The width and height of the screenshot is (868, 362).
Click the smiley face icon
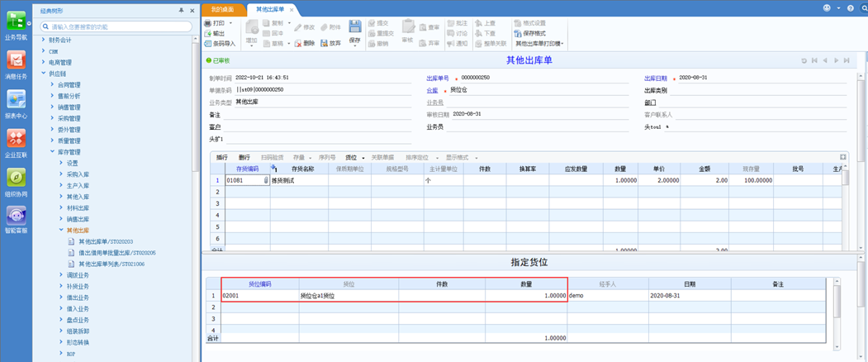click(x=827, y=7)
